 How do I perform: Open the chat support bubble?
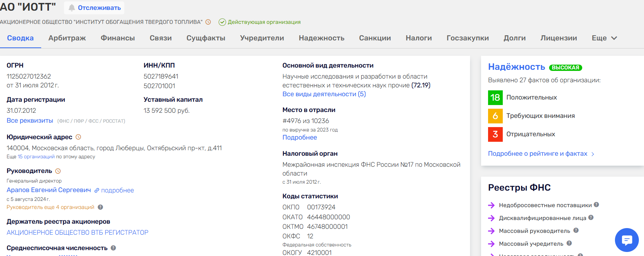[627, 240]
